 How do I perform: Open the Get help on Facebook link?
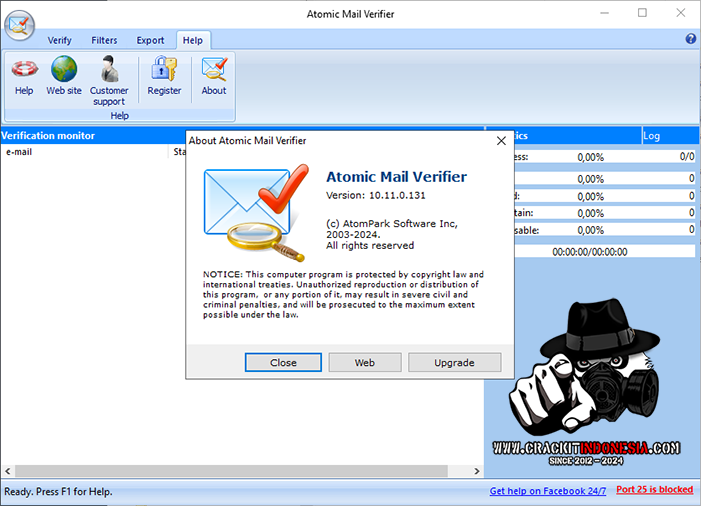(548, 491)
